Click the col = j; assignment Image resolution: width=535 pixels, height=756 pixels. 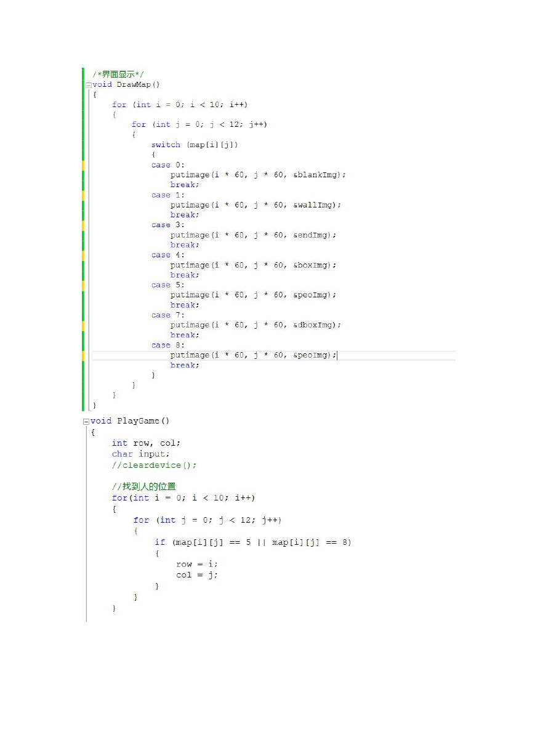pyautogui.click(x=197, y=575)
